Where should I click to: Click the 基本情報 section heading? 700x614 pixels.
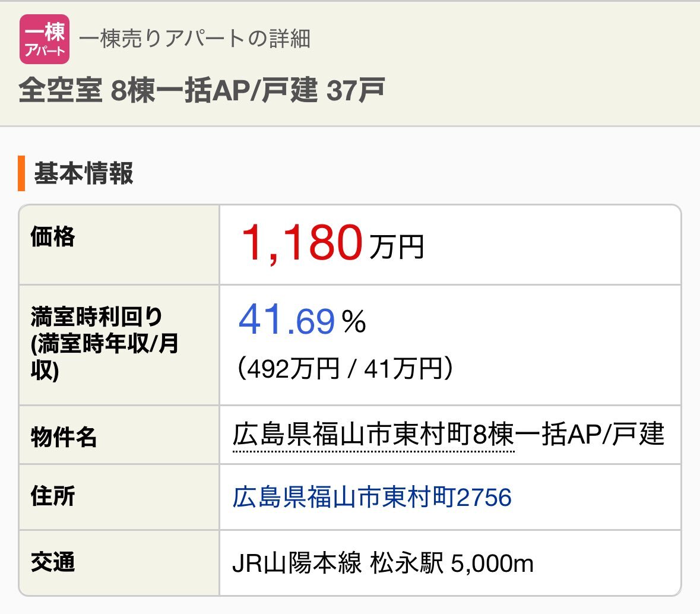click(x=84, y=173)
